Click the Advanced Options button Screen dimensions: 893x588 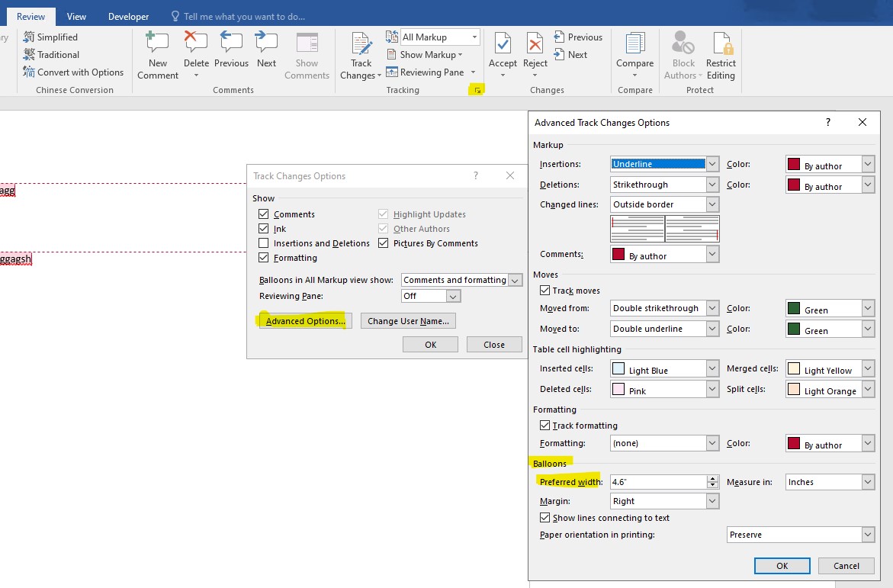pos(305,321)
